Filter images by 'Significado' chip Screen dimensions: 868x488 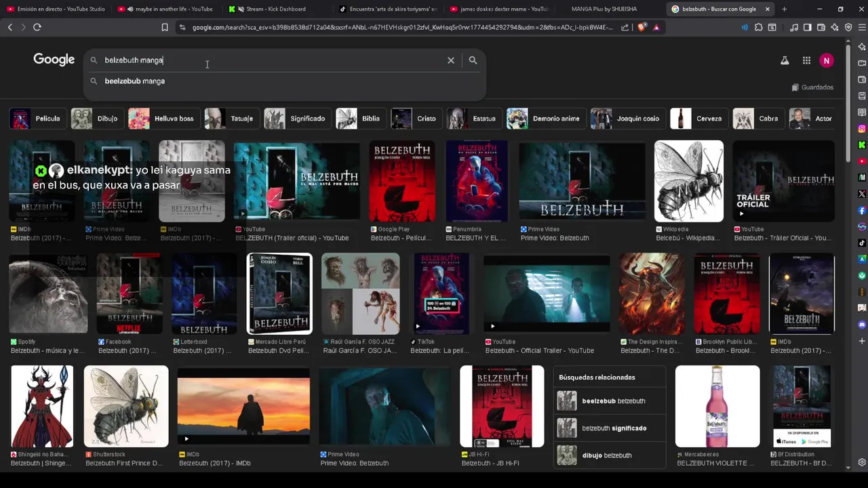[x=298, y=119]
